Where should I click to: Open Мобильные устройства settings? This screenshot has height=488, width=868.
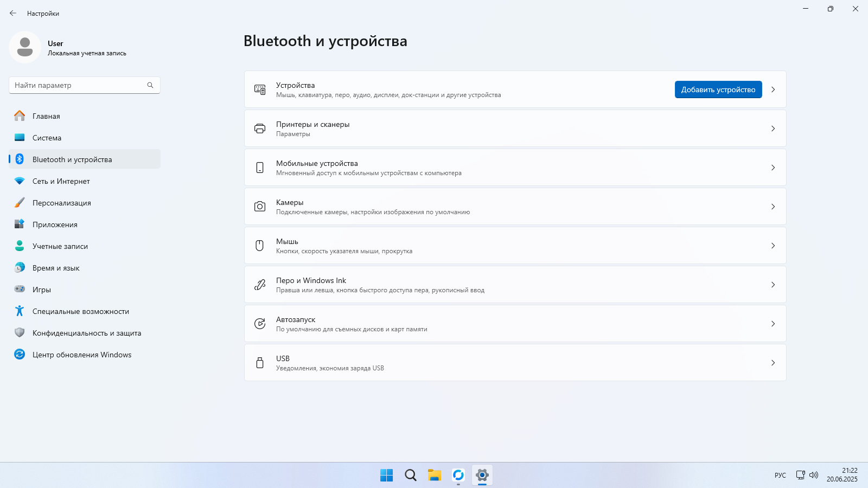coord(515,168)
